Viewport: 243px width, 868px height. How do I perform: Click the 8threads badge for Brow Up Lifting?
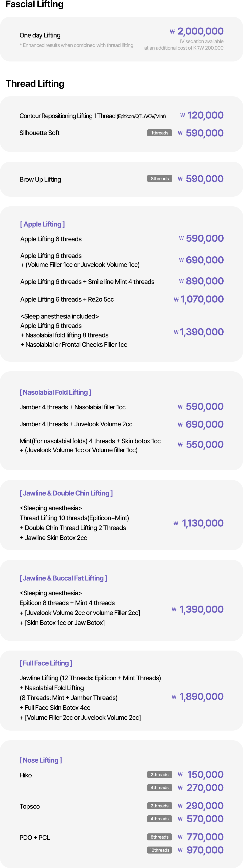click(x=159, y=179)
